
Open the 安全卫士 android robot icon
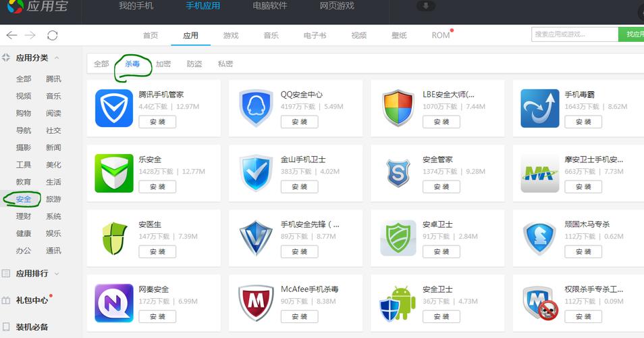[398, 303]
